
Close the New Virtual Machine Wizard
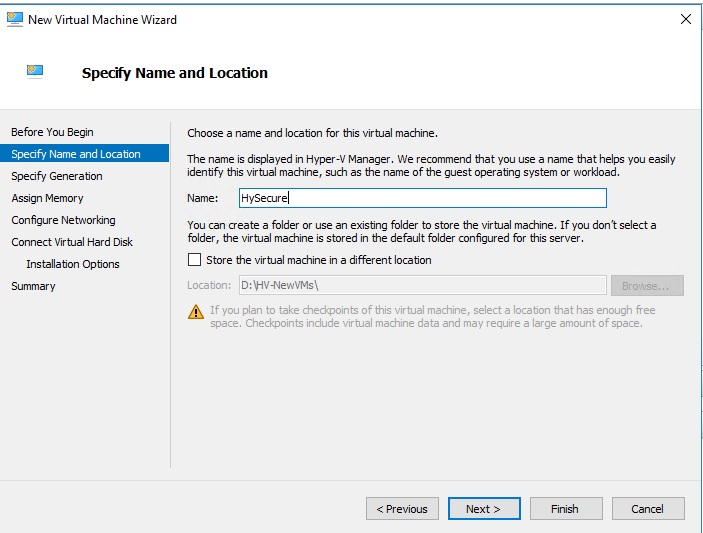[x=686, y=19]
